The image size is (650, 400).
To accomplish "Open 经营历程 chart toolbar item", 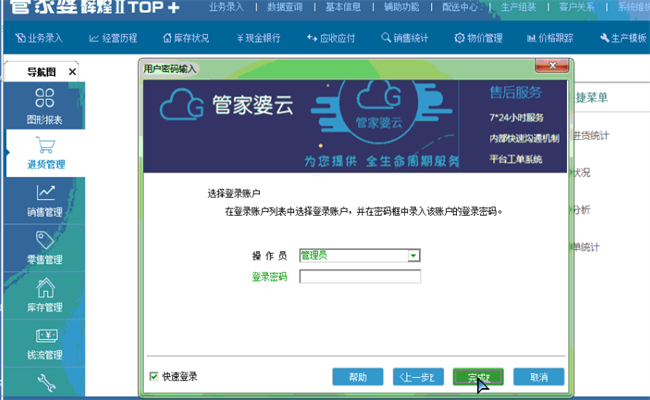I will (113, 38).
